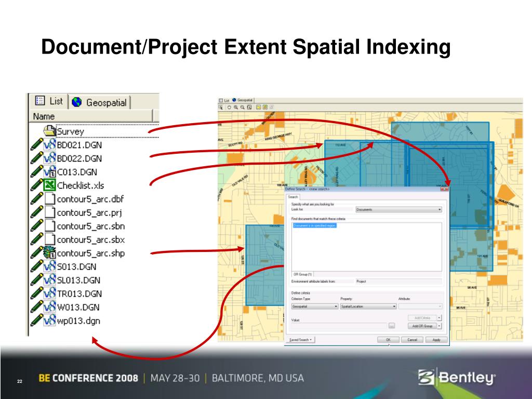Select the BD022.DGN file name
The height and width of the screenshot is (399, 532).
[x=79, y=158]
